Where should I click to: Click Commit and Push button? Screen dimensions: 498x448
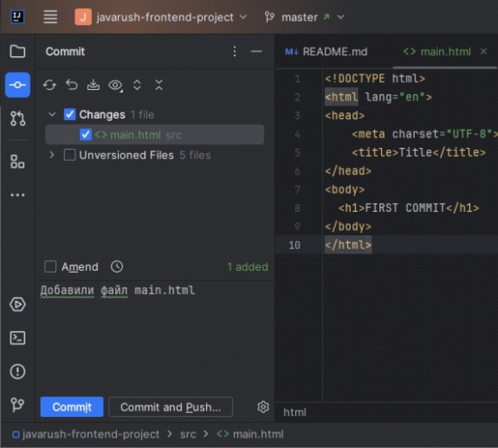(x=171, y=407)
